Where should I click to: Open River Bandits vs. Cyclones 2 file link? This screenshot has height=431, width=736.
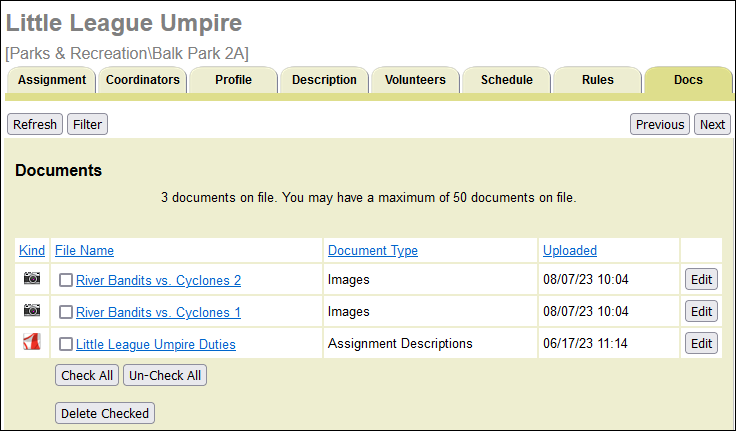tap(158, 281)
